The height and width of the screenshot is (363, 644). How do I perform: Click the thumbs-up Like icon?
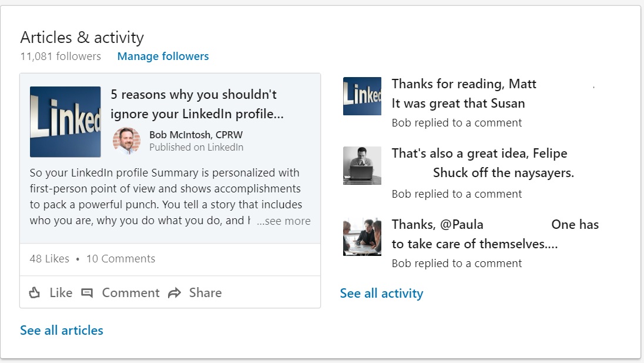(x=35, y=293)
